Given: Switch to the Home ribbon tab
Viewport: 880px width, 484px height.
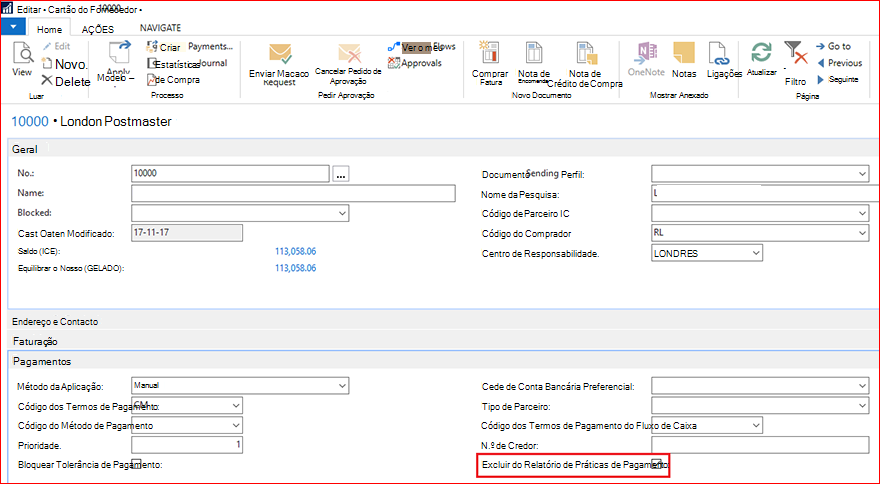Looking at the screenshot, I should tap(49, 29).
